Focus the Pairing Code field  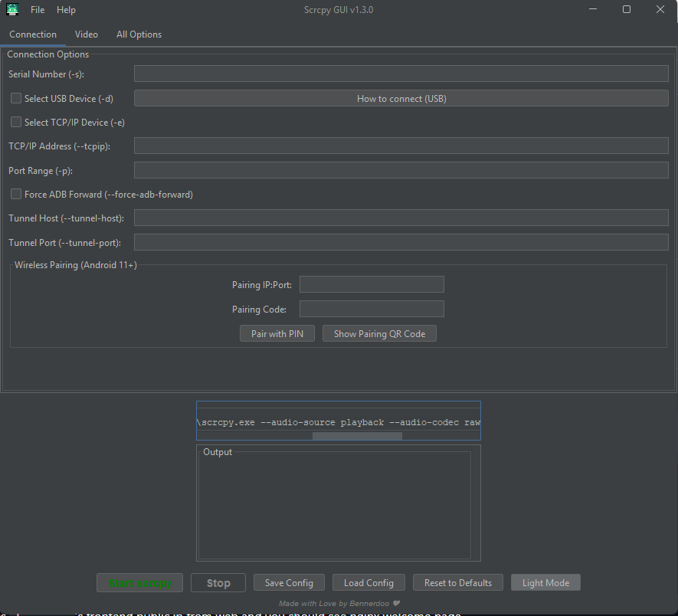pyautogui.click(x=372, y=309)
